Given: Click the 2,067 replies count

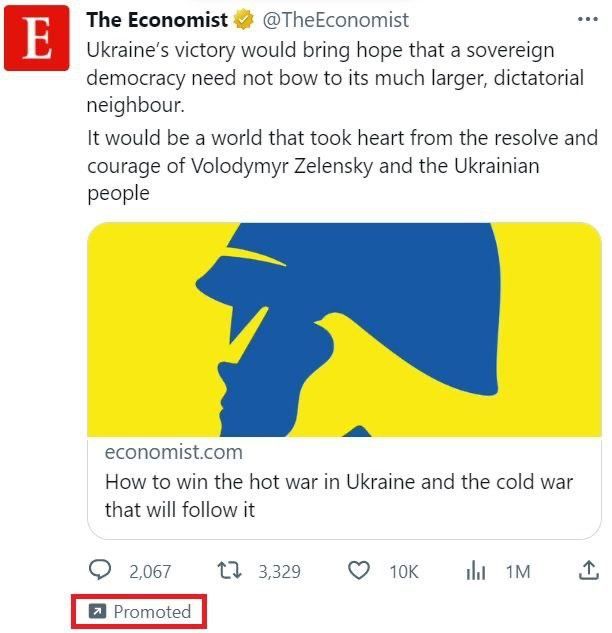Looking at the screenshot, I should point(150,572).
